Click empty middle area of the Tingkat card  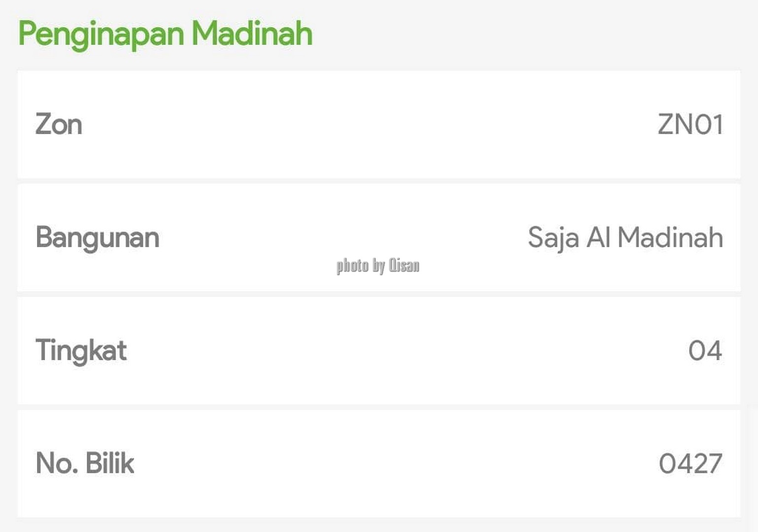tap(379, 351)
